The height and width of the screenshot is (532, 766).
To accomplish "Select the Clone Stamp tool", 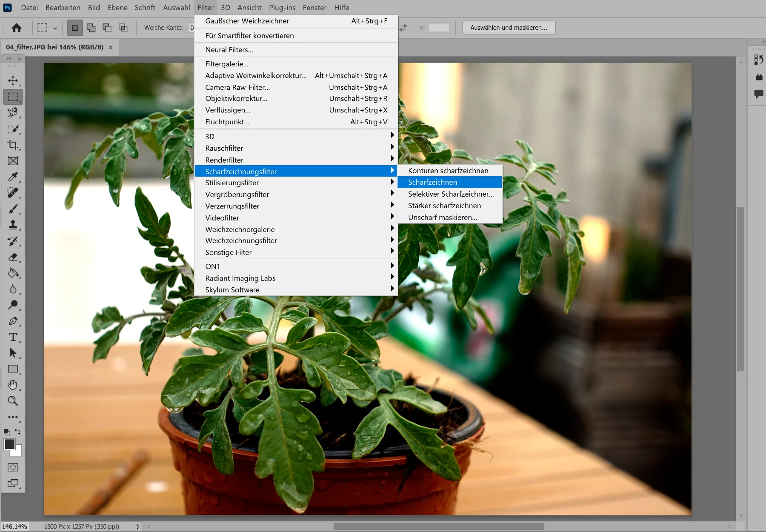I will tap(13, 225).
